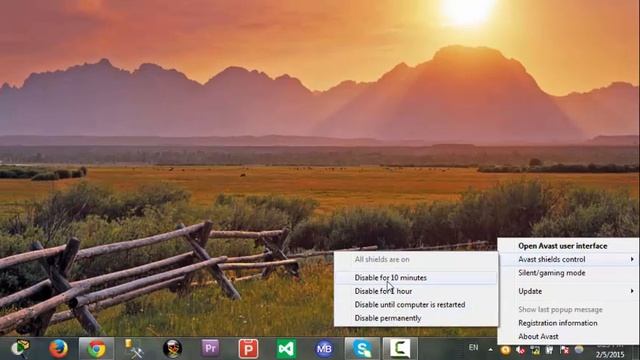Open the MB application taskbar icon
Image resolution: width=640 pixels, height=360 pixels.
324,349
